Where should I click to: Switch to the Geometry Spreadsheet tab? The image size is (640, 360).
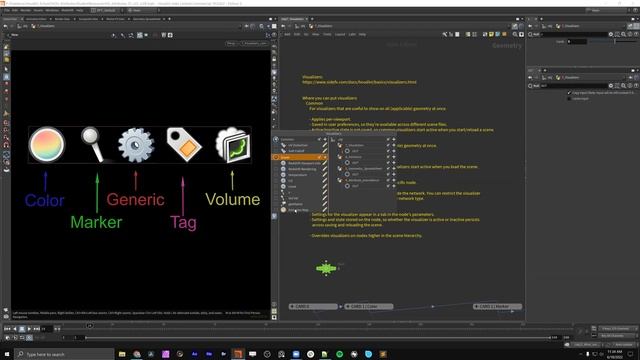(x=147, y=19)
